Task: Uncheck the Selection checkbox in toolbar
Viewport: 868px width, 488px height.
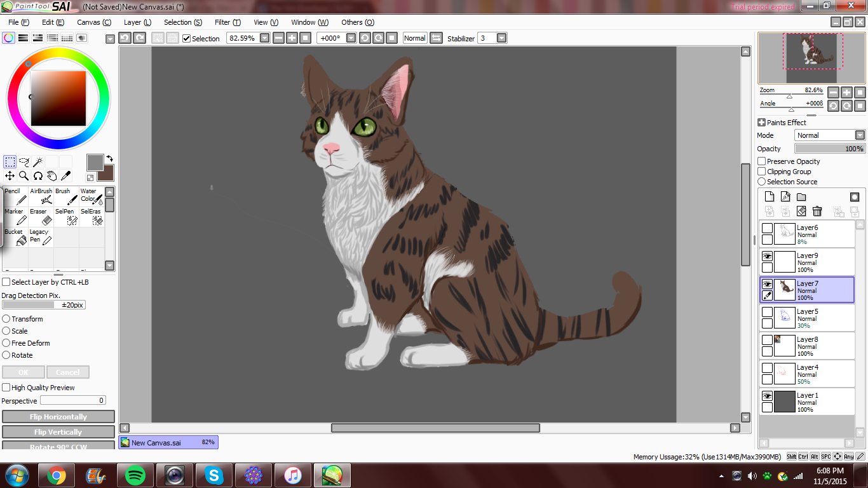Action: (x=186, y=38)
